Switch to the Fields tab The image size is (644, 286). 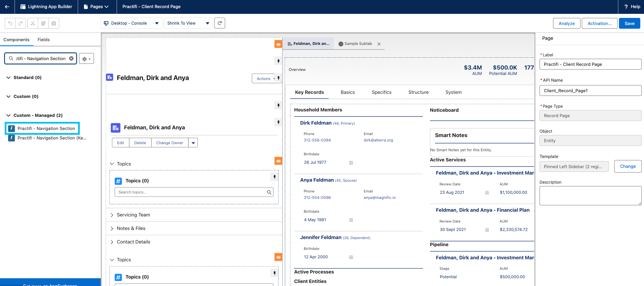(44, 40)
